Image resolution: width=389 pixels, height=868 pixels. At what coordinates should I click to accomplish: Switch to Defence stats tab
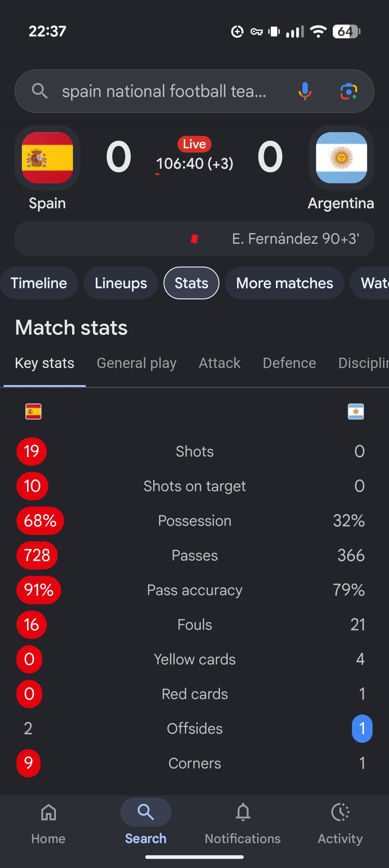(x=289, y=363)
